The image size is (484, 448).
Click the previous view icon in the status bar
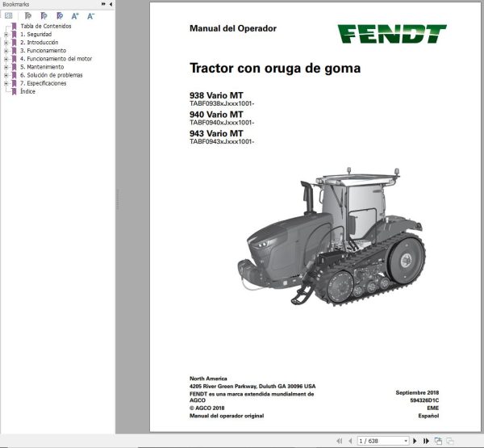click(438, 441)
